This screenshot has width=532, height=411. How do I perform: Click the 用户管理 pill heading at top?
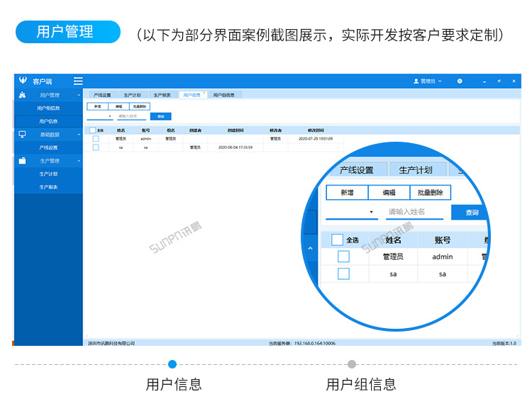click(x=68, y=32)
